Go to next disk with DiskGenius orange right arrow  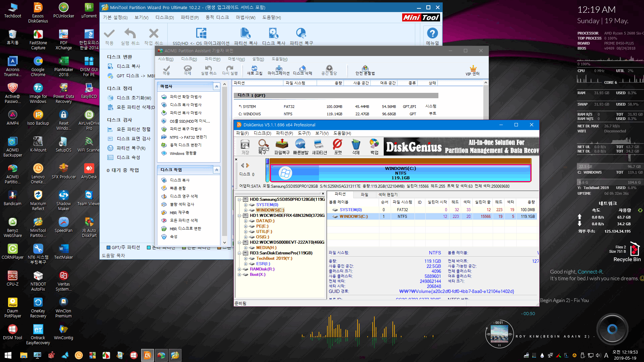click(248, 166)
